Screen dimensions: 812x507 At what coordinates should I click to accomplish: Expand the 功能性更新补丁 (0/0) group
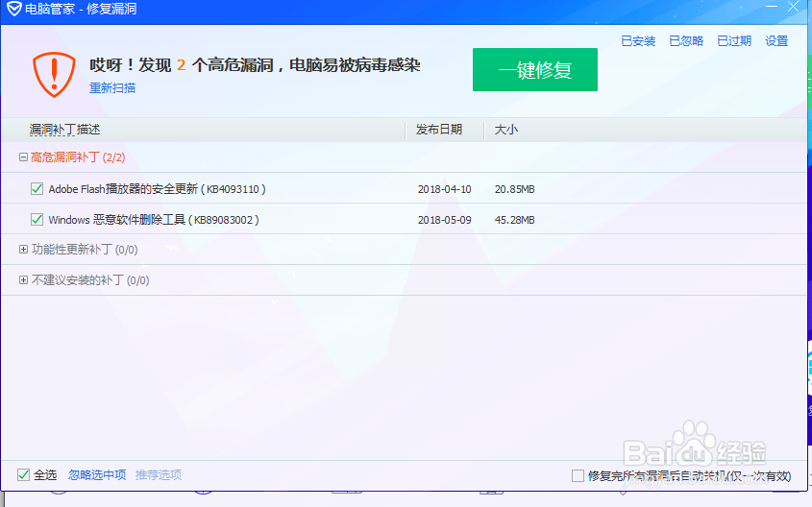tap(23, 250)
